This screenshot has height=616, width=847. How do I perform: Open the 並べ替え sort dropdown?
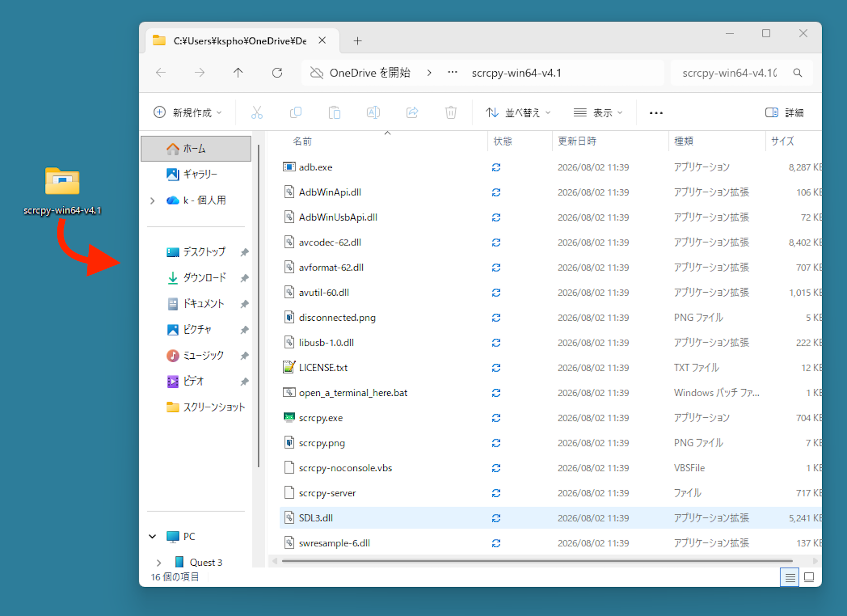point(518,113)
